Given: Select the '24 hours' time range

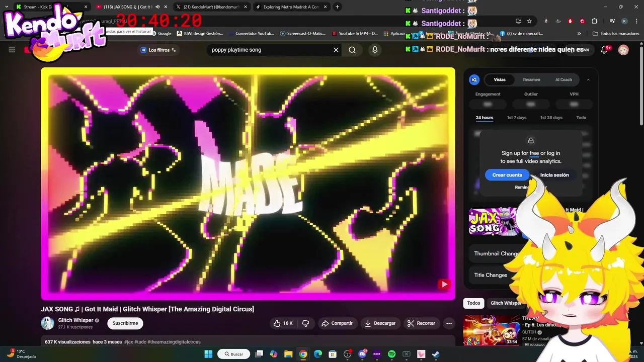Looking at the screenshot, I should coord(485,118).
